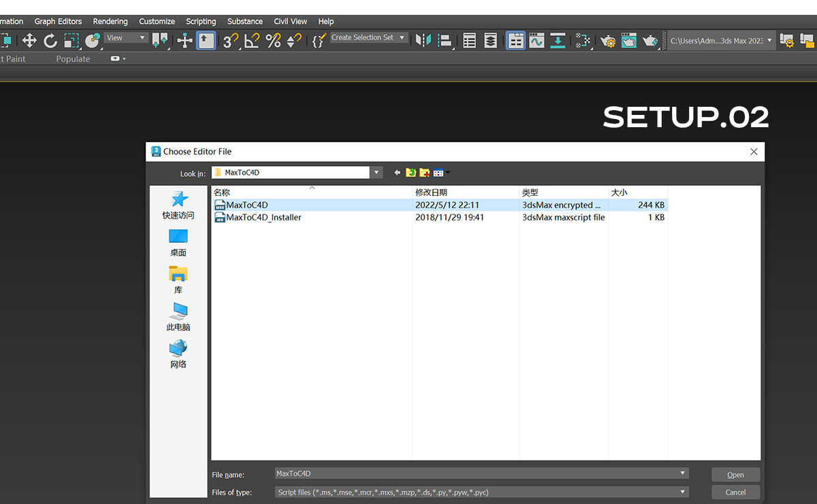The image size is (817, 504).
Task: Select the MaxToC4D_Installer file
Action: 263,218
